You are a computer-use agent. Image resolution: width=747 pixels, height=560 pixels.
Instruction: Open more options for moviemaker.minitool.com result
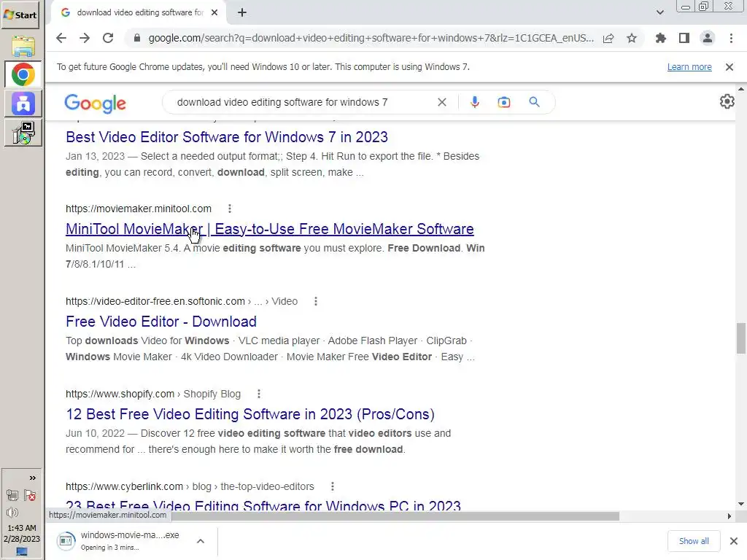(230, 209)
